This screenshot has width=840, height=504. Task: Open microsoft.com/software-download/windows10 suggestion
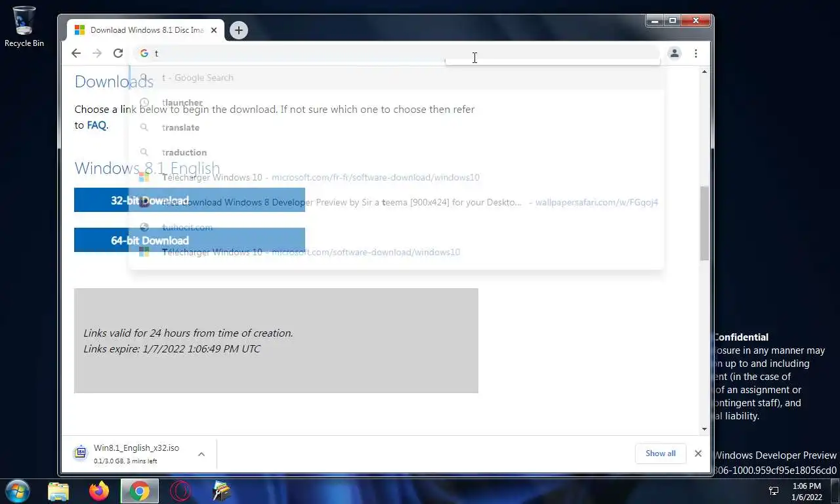(396, 252)
